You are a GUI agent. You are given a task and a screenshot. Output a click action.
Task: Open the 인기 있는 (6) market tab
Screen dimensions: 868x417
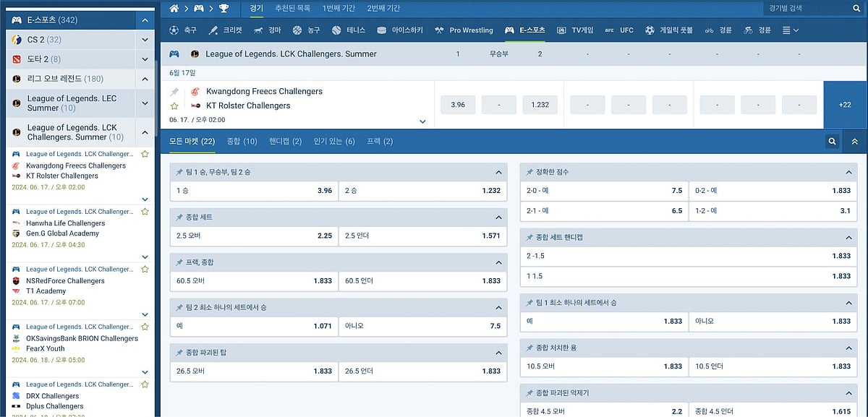click(x=333, y=142)
